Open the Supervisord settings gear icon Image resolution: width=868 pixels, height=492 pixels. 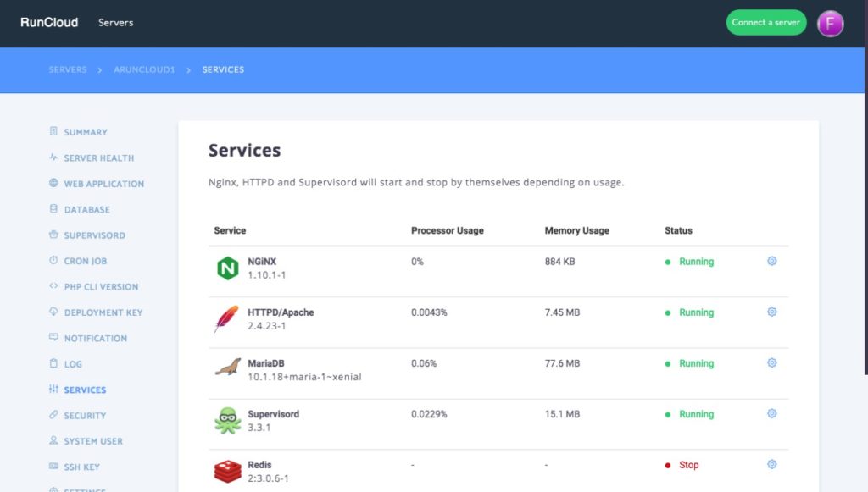point(771,413)
